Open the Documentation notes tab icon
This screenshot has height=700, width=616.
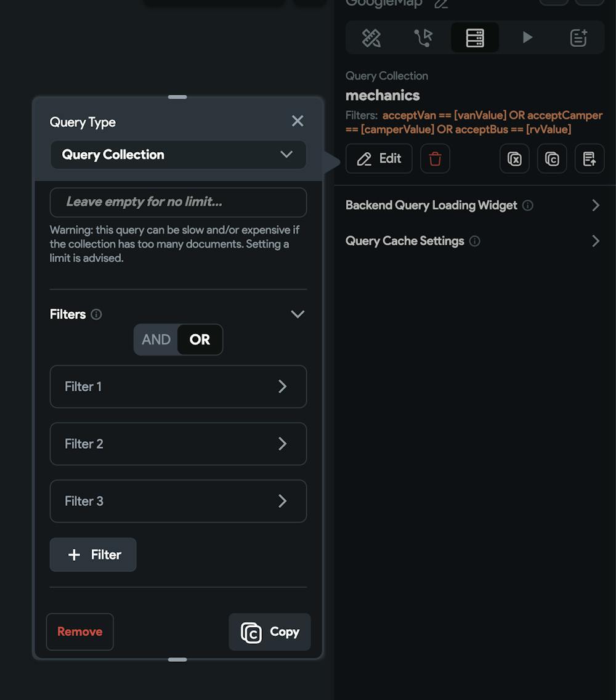pos(578,38)
